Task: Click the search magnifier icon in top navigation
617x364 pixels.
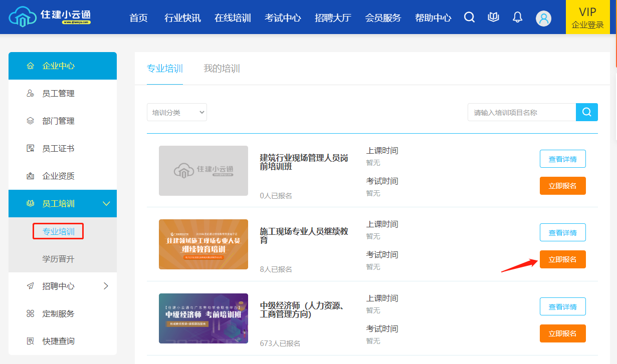Action: [x=469, y=18]
